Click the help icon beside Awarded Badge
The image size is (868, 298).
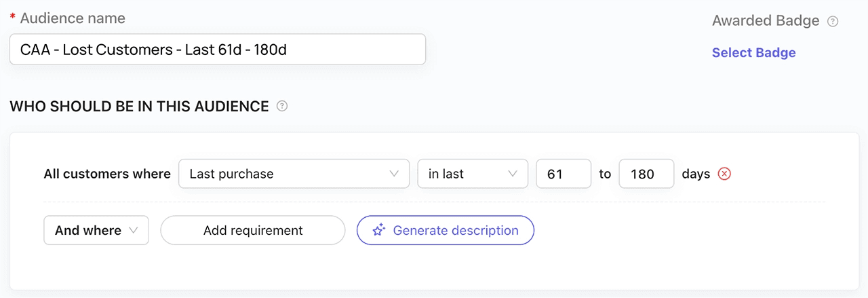(833, 22)
